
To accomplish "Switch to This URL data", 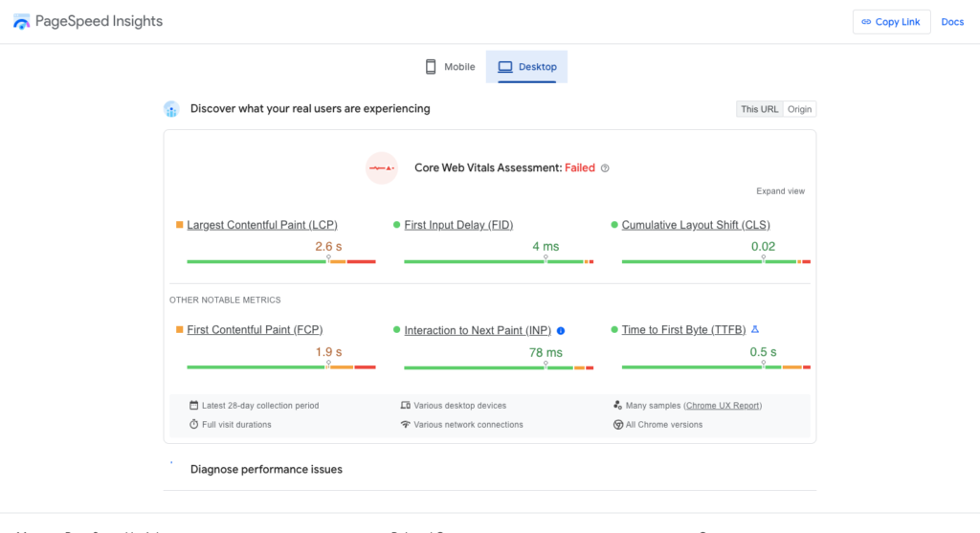I will pos(759,109).
